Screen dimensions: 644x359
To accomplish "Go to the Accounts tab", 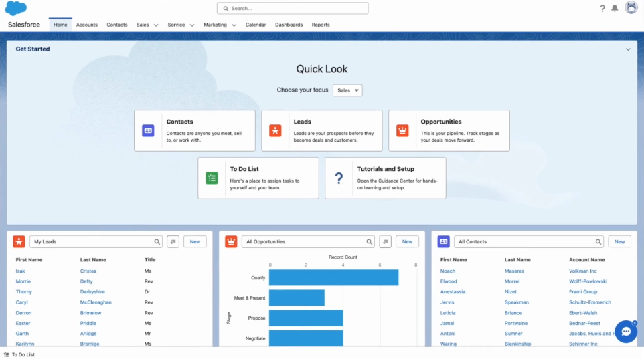I will coord(87,25).
